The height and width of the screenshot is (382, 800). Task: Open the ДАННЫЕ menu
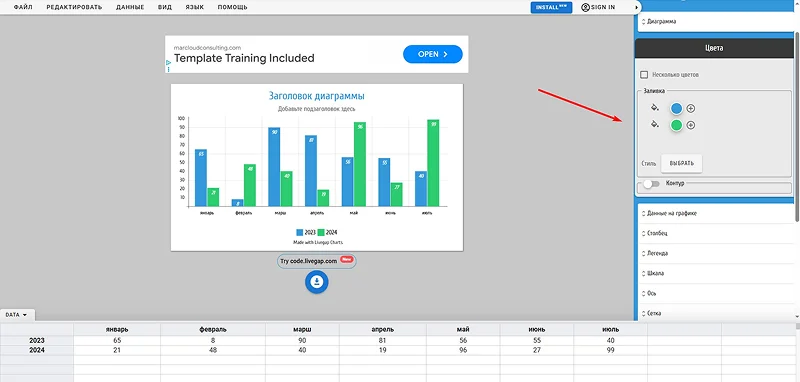pyautogui.click(x=130, y=7)
